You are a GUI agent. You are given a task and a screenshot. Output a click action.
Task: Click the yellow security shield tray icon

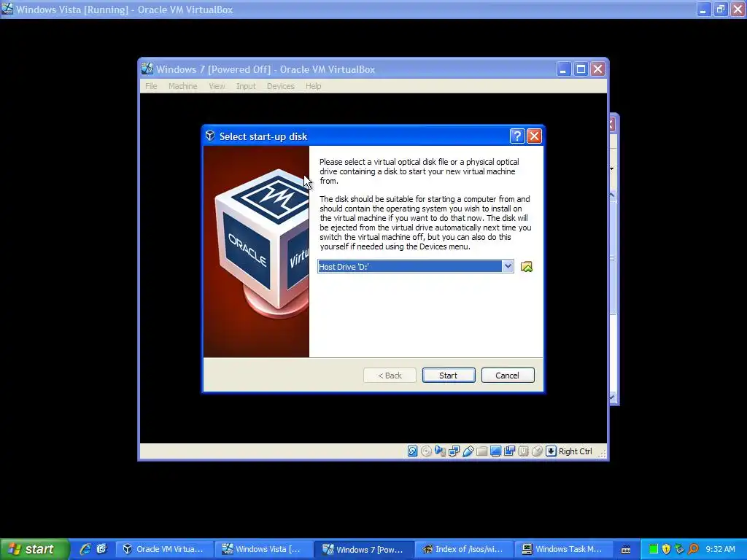click(666, 549)
